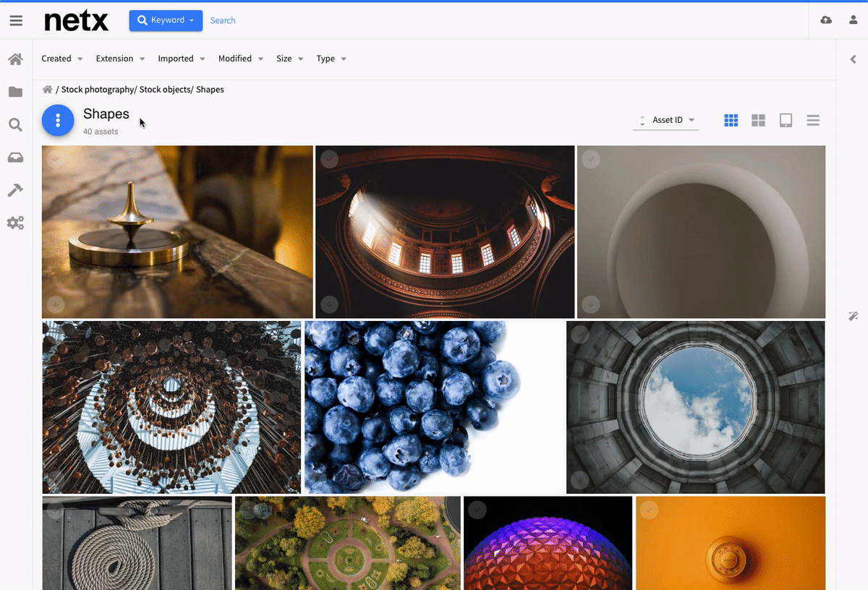Switch to list view layout
The width and height of the screenshot is (868, 590).
tap(813, 121)
